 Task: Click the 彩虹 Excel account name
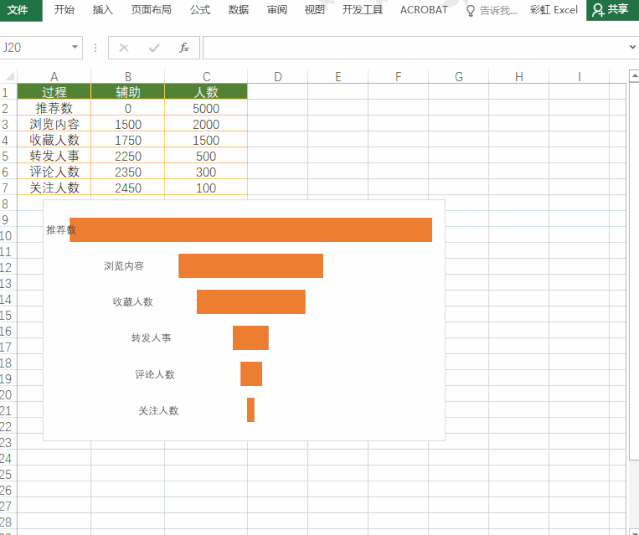click(x=554, y=10)
